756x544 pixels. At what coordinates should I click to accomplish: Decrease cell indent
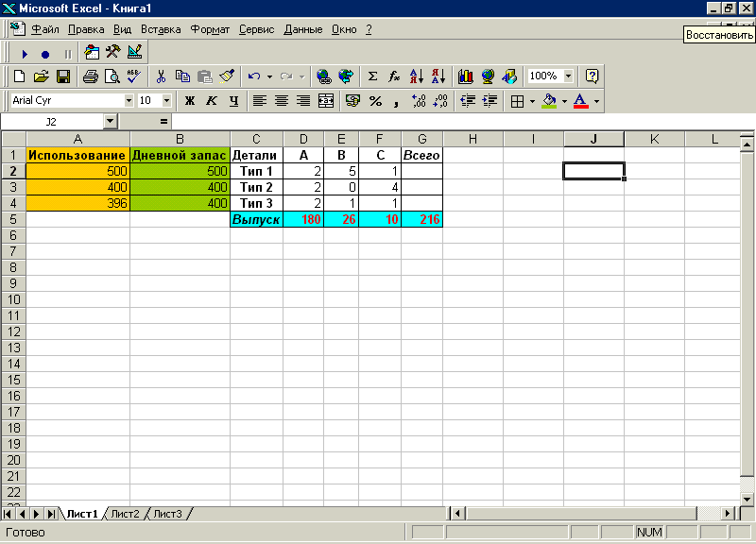(x=467, y=101)
